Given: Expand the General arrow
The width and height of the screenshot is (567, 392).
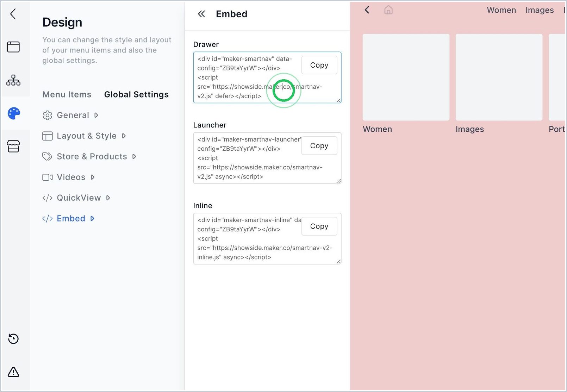Looking at the screenshot, I should pyautogui.click(x=96, y=115).
